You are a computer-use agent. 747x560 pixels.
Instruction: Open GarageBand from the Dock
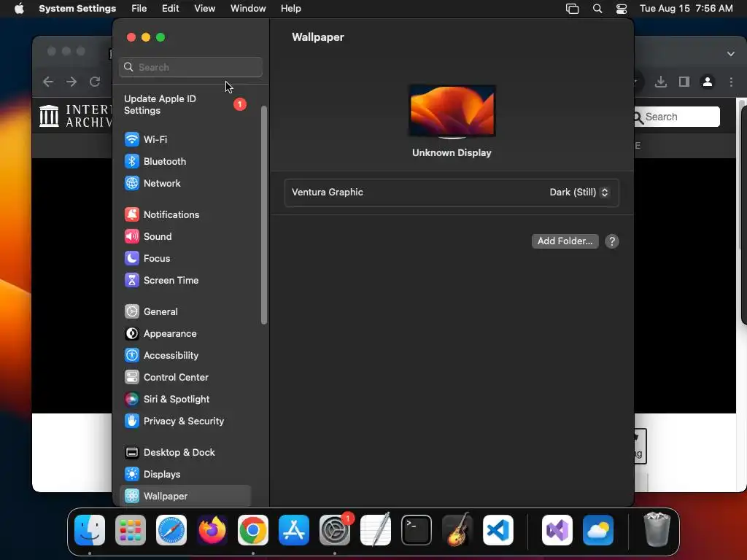coord(457,530)
